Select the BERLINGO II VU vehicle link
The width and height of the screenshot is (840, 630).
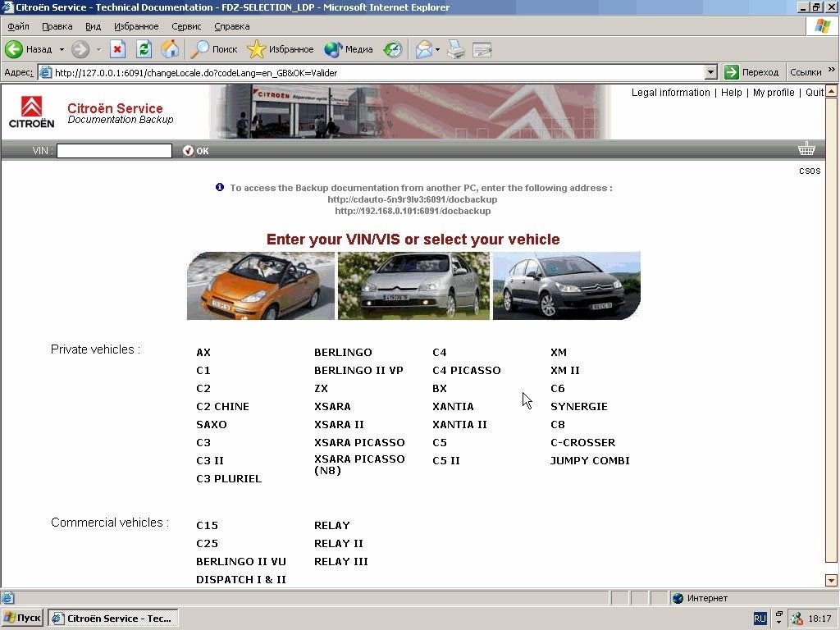coord(240,562)
